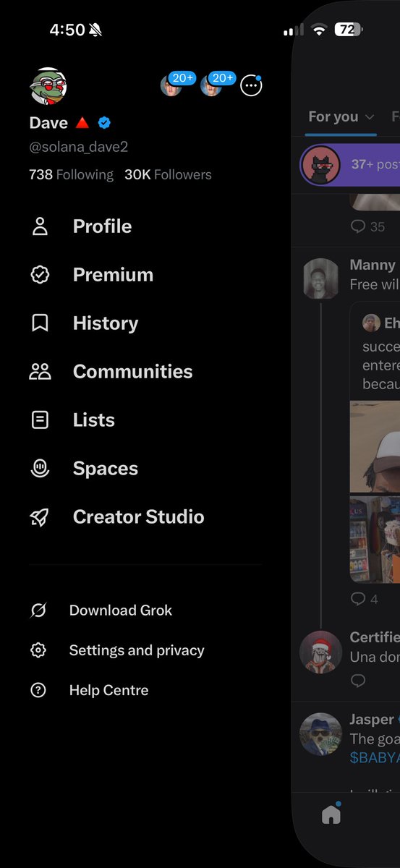The image size is (400, 868).
Task: Tap the purple 37+ posts pill
Action: click(350, 164)
